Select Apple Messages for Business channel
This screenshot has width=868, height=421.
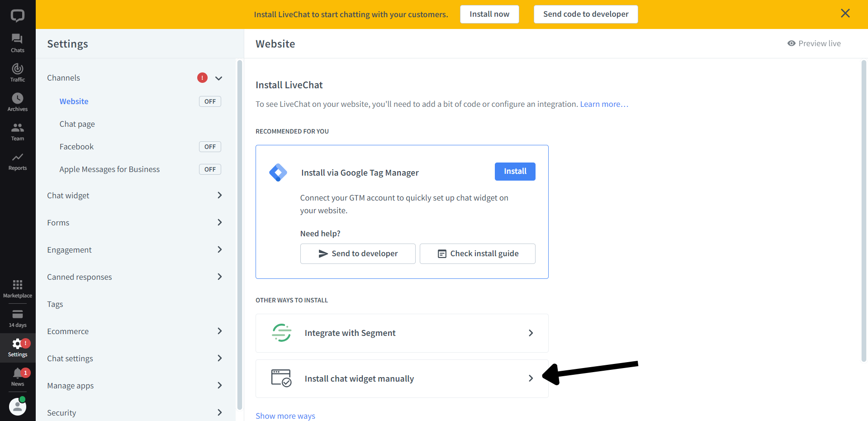[109, 169]
